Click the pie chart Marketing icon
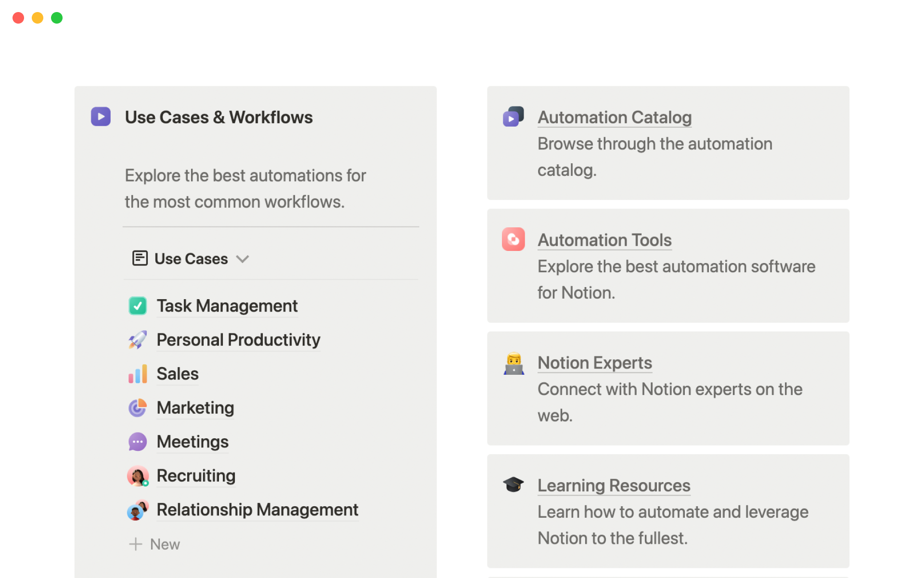The image size is (924, 578). click(138, 408)
